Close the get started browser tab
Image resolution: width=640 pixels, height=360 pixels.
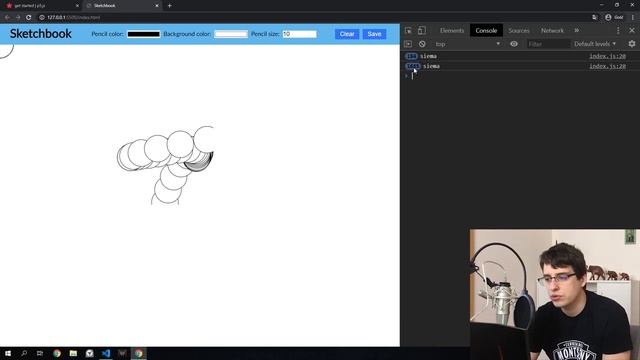[77, 6]
